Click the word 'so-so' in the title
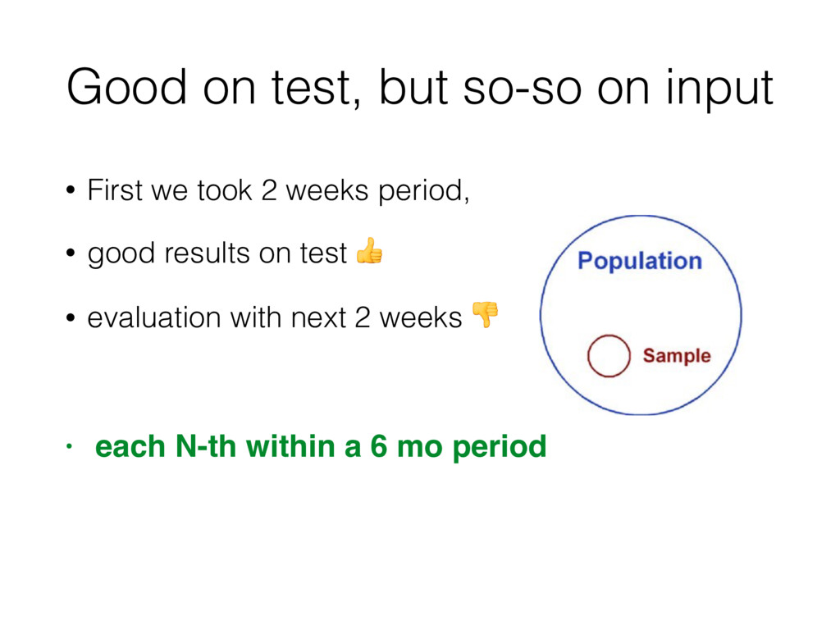Image resolution: width=840 pixels, height=630 pixels. [x=522, y=89]
